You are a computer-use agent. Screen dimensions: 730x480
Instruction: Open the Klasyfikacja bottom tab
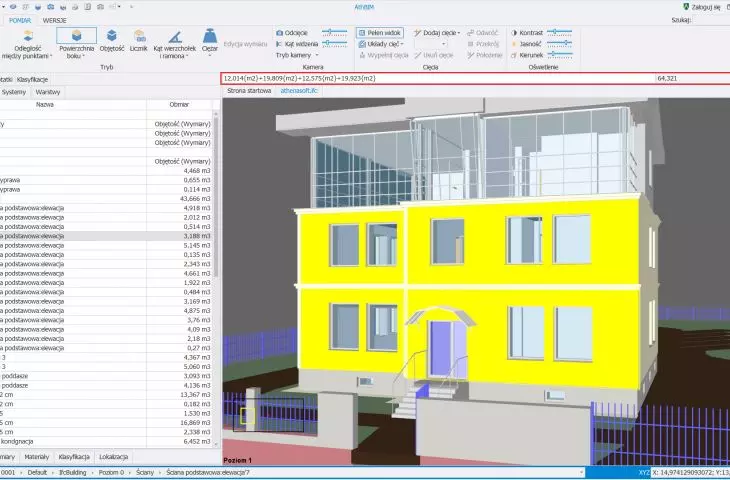coord(74,457)
